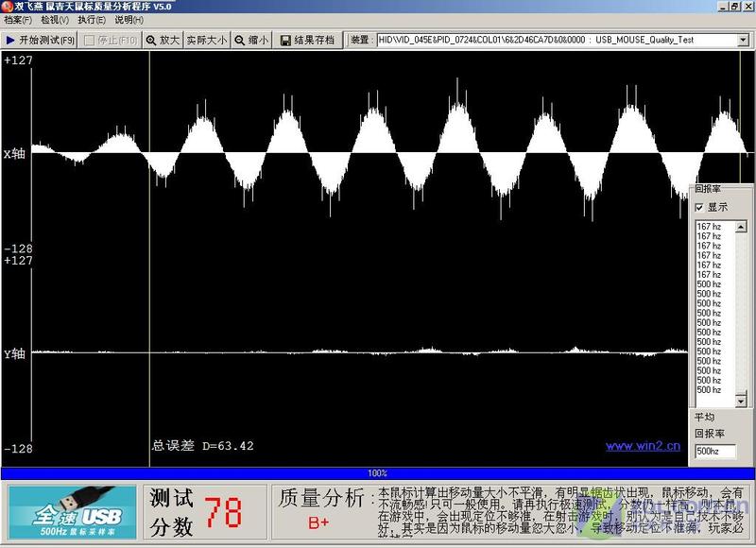
Task: Open the 执行(E) menu
Action: tap(92, 20)
